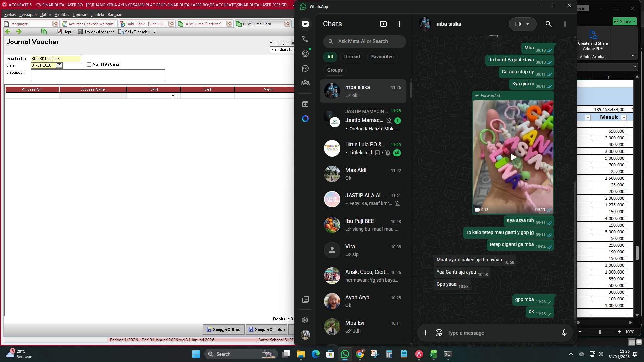The image size is (644, 362).
Task: Open Meta AI from the sidebar
Action: coord(305,119)
